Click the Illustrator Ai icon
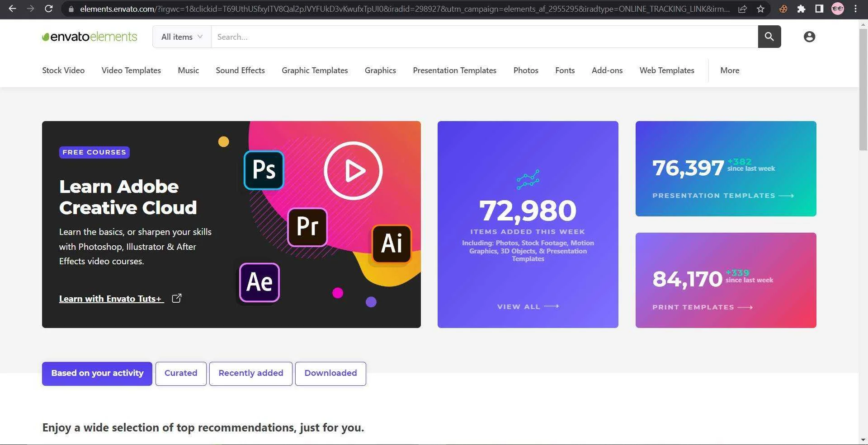Screen dimensions: 868x445 point(392,244)
